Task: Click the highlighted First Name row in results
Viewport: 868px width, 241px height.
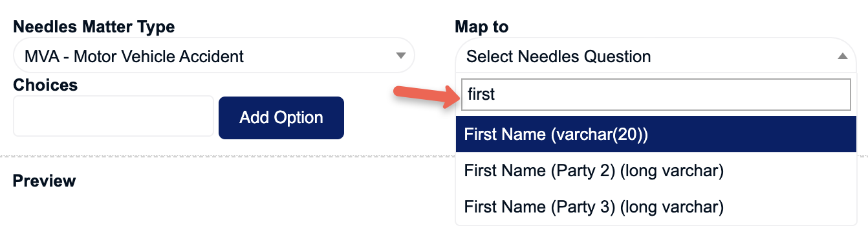Action: 656,134
